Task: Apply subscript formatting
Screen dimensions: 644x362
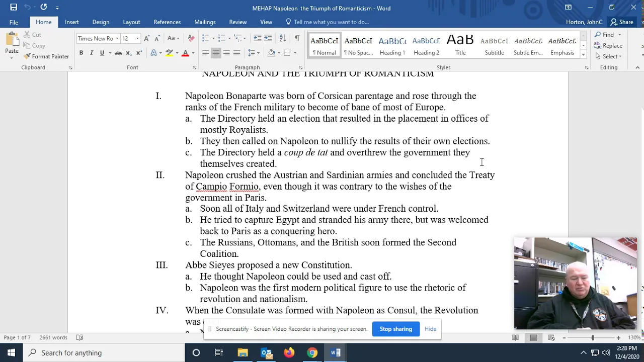Action: (129, 53)
